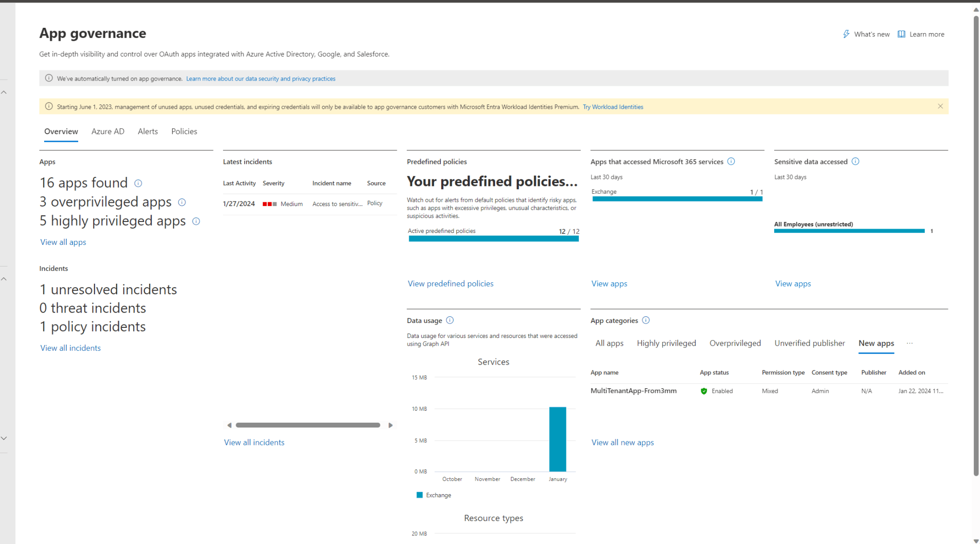The width and height of the screenshot is (980, 544).
Task: Open the Learn more panel icon
Action: pos(902,34)
